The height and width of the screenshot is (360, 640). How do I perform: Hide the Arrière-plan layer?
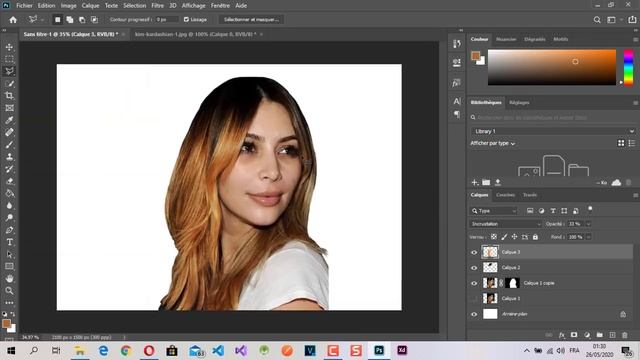[x=474, y=314]
